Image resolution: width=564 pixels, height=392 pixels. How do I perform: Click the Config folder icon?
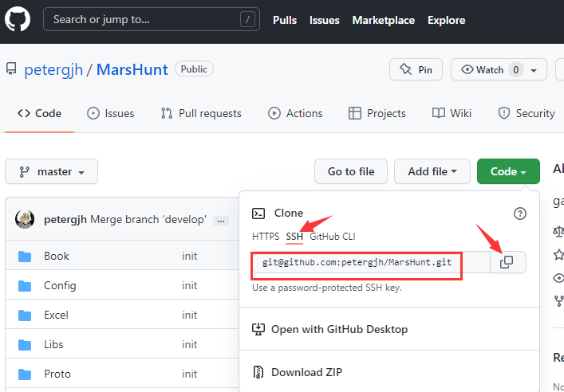coord(25,286)
